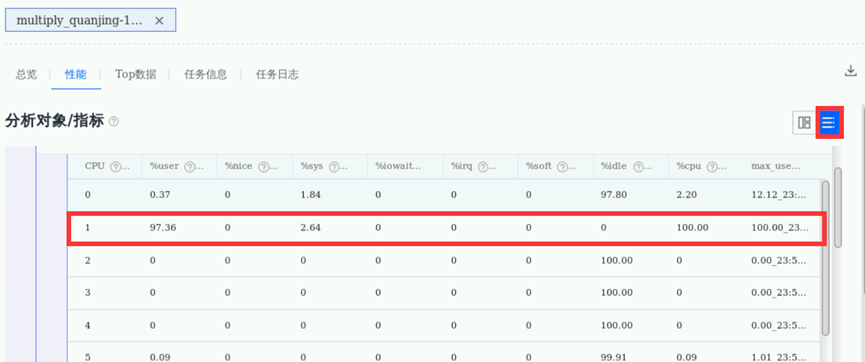865x362 pixels.
Task: Click the 2.20 %cpu value
Action: (x=686, y=195)
